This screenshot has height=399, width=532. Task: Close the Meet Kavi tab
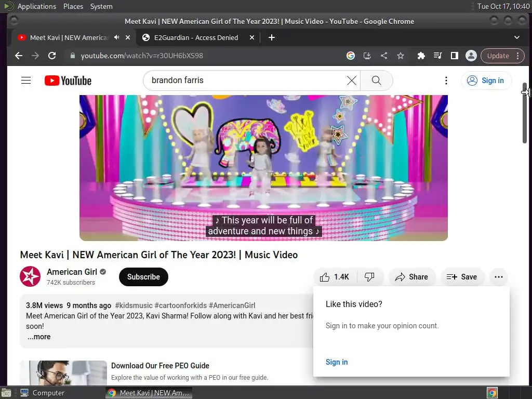coord(128,37)
